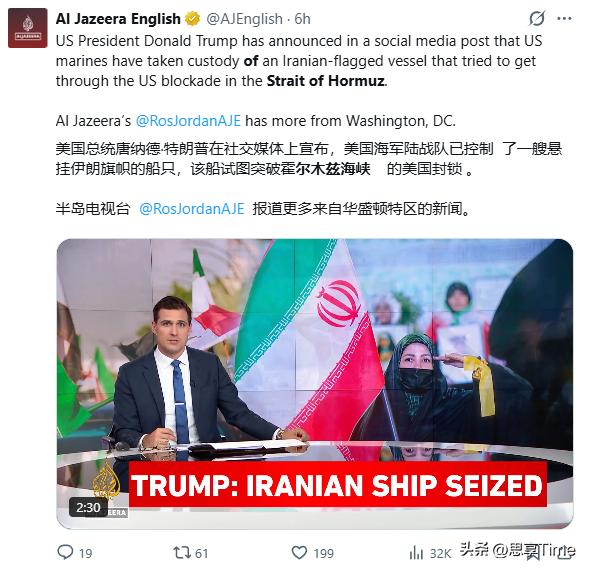Click the repost count 61
The height and width of the screenshot is (570, 589).
(201, 553)
